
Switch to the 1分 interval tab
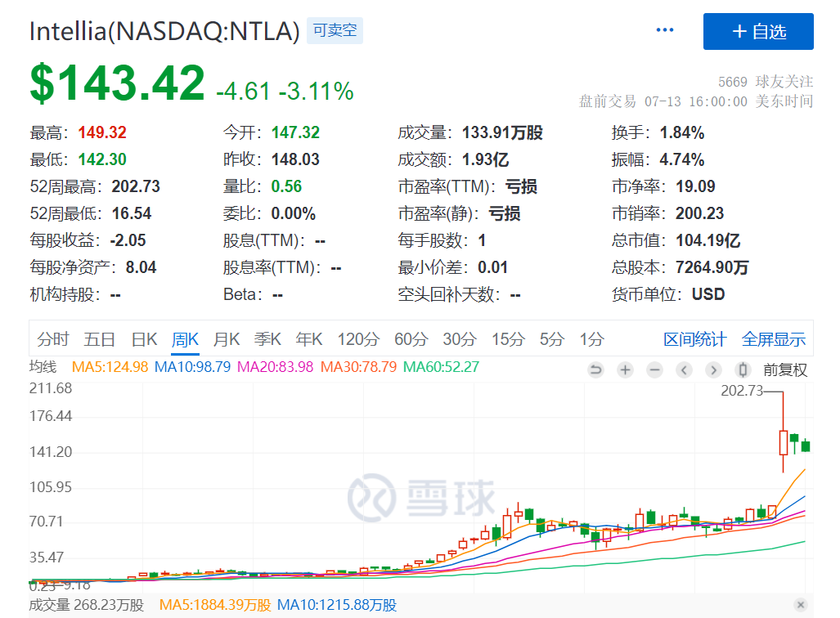[592, 339]
